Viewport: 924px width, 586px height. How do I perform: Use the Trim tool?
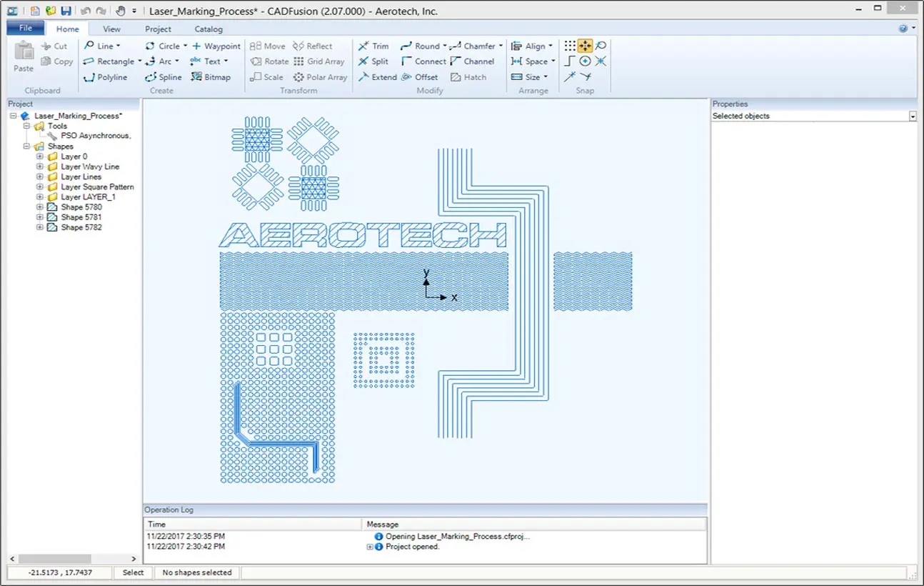(x=373, y=46)
